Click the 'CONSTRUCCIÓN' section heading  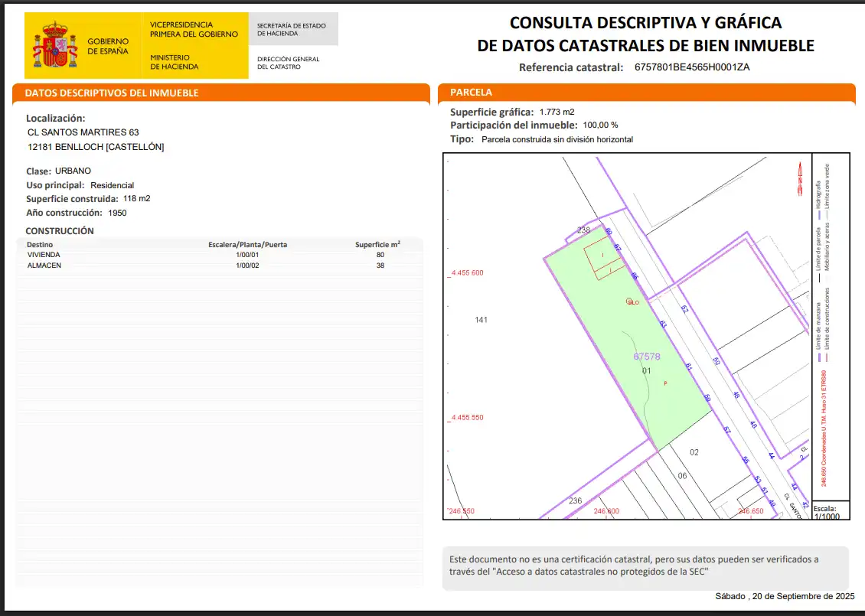pyautogui.click(x=60, y=231)
